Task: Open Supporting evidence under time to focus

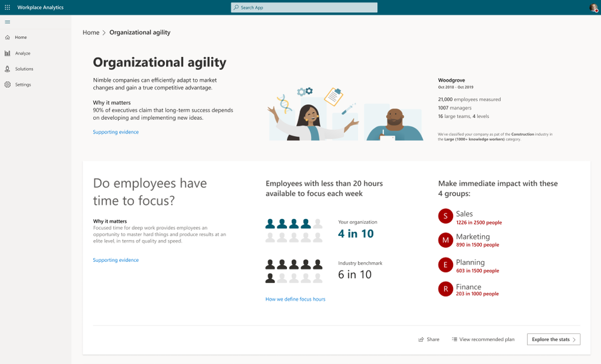Action: point(116,261)
